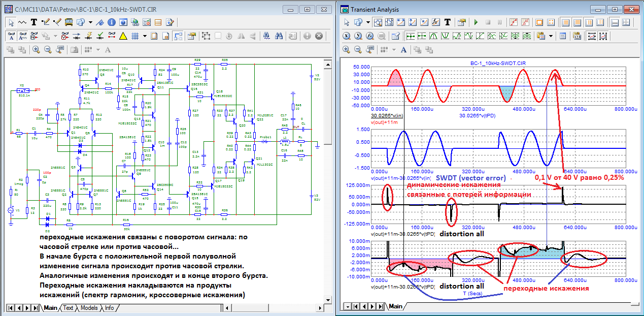Click the yellow warning triangle icon
This screenshot has width=644, height=316.
(123, 36)
